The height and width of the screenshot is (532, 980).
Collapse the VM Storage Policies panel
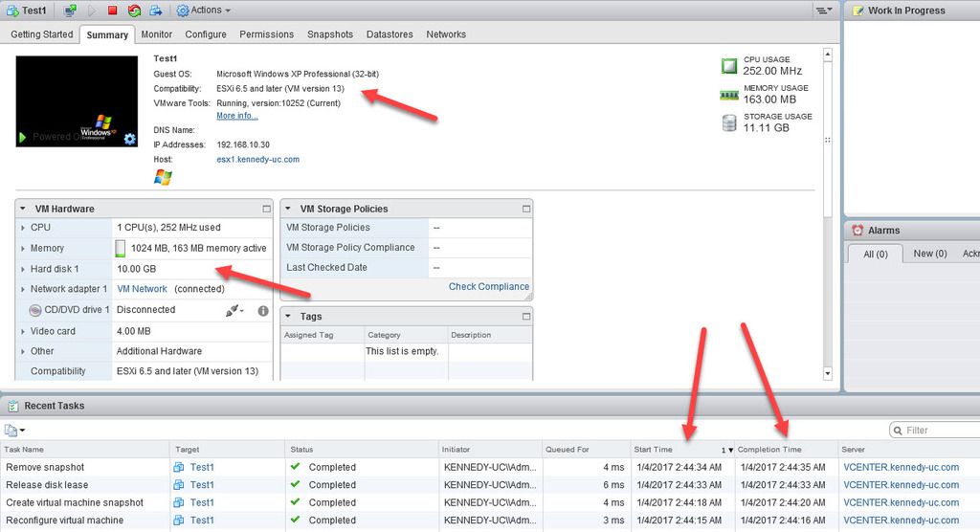(x=288, y=209)
